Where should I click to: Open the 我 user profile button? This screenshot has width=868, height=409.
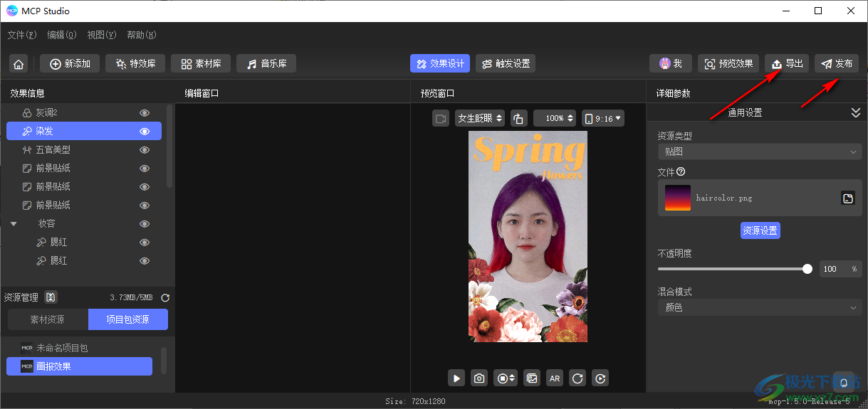(670, 64)
